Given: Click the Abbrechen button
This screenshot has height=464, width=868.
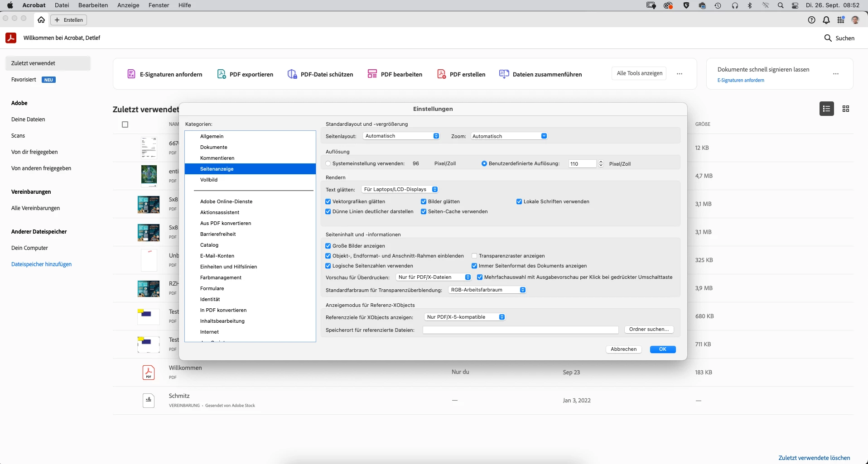Looking at the screenshot, I should (x=623, y=349).
